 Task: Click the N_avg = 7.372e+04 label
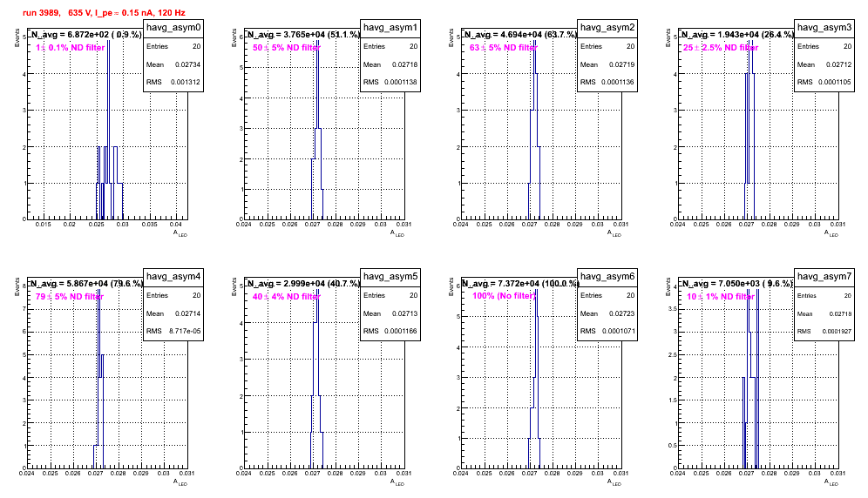pos(520,283)
